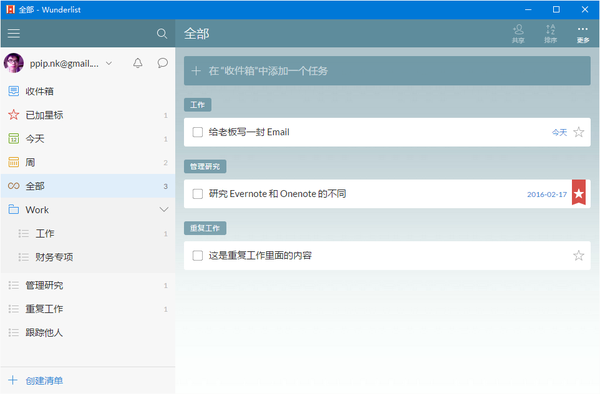Click the add task input field
The width and height of the screenshot is (600, 394).
387,71
